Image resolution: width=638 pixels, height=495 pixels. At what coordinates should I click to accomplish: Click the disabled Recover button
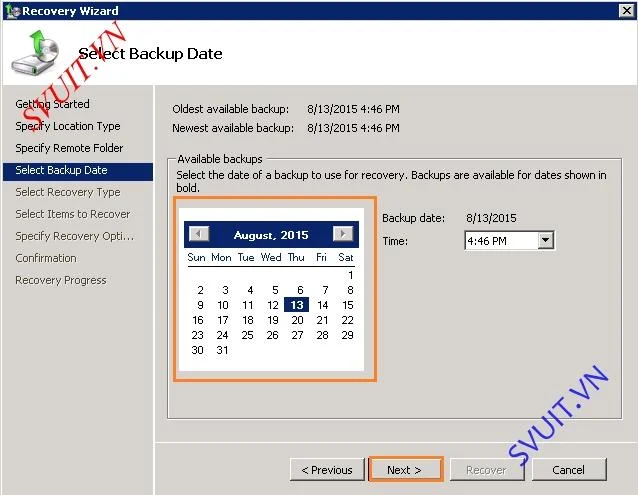487,470
